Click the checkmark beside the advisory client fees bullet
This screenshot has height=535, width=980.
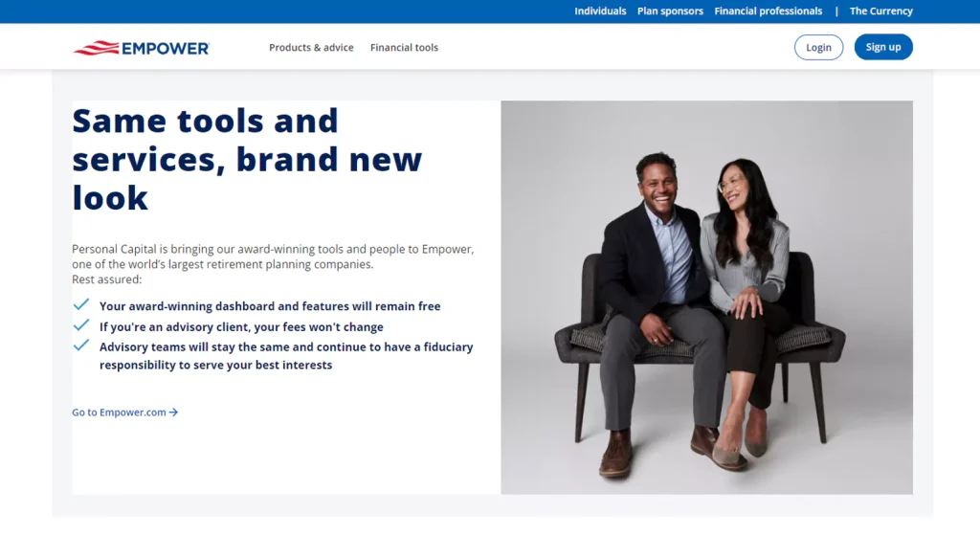click(x=81, y=325)
